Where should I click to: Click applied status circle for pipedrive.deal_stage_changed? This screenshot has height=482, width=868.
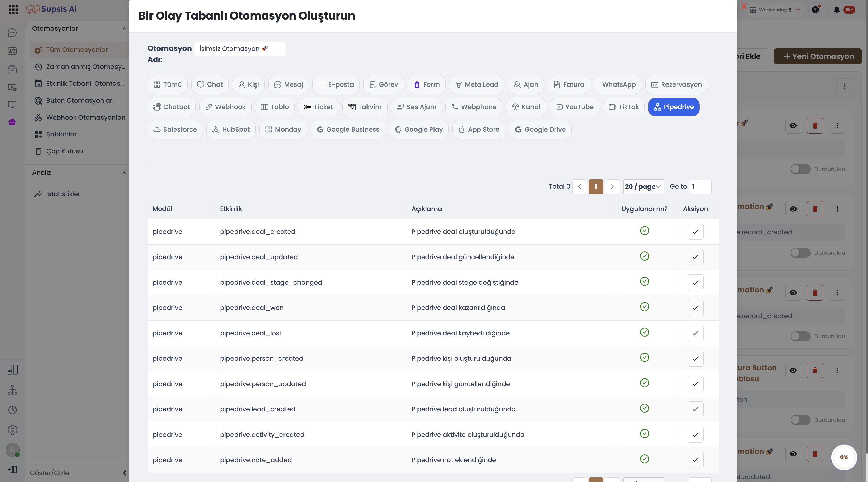pos(645,281)
